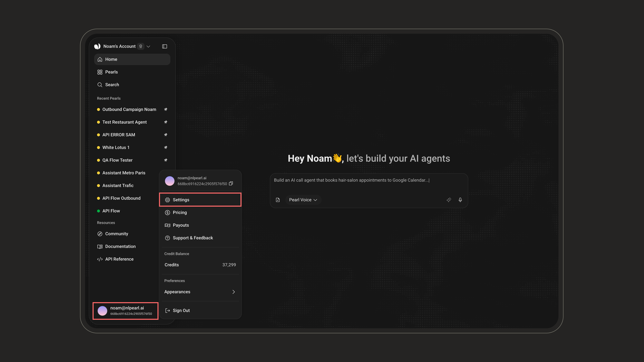Screen dimensions: 644x362
Task: Click the Community compass icon
Action: pyautogui.click(x=100, y=234)
